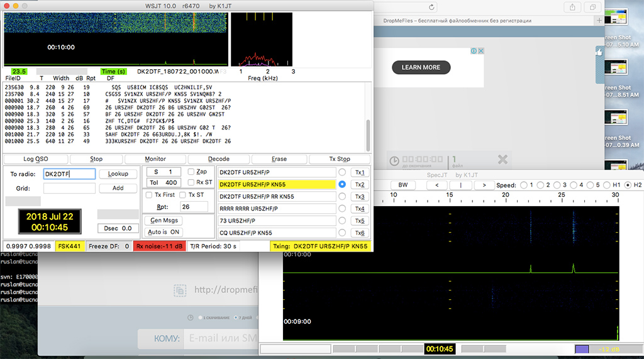Toggle the Auto is ON button
This screenshot has height=359, width=644.
pos(164,231)
